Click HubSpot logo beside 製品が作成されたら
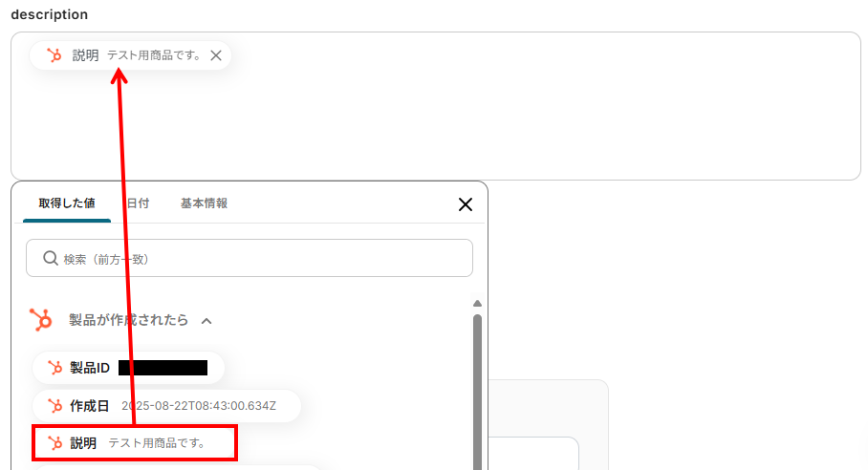 [x=41, y=320]
